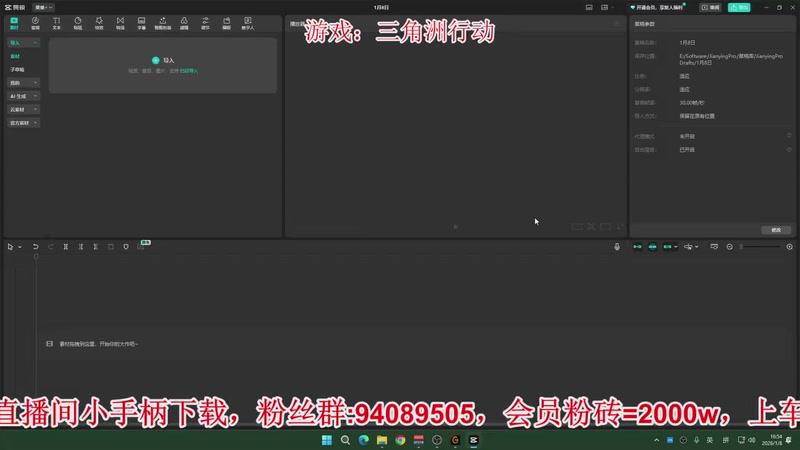Viewport: 800px width, 450px height.
Task: Open the 转场 (Transitions) tab
Action: coord(120,23)
